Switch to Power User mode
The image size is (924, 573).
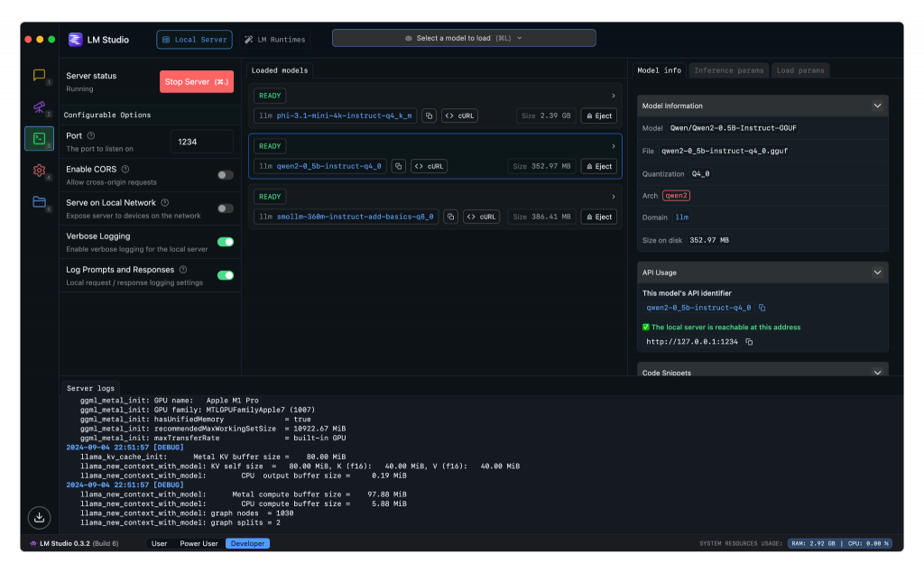point(199,543)
